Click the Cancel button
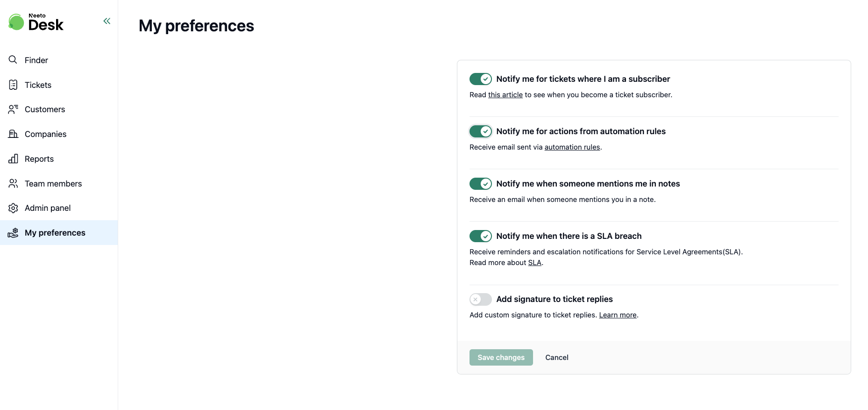The image size is (868, 410). coord(556,358)
